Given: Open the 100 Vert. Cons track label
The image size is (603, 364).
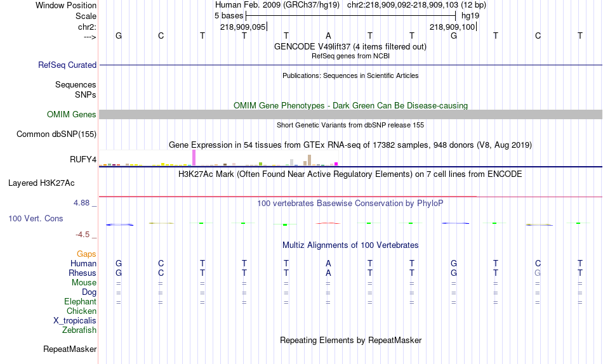Looking at the screenshot, I should (36, 218).
